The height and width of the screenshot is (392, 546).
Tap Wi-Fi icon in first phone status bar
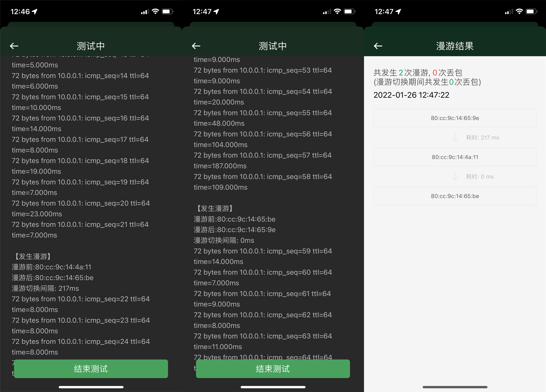(x=155, y=11)
